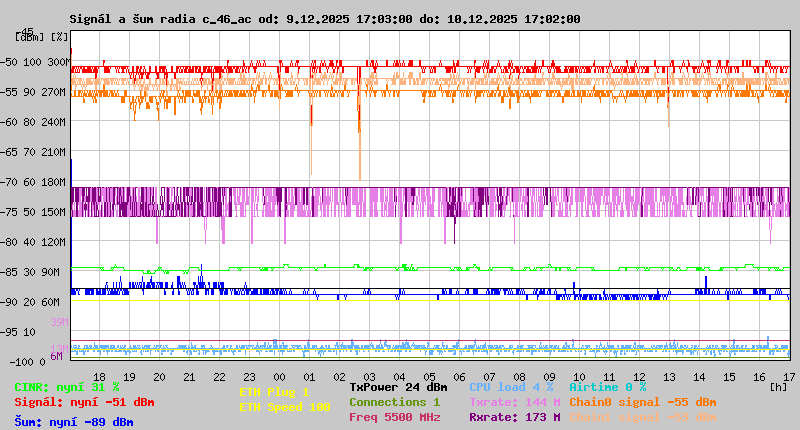Screen dimensions: 800x430
Task: Click the x-axis hour label '08'
Action: [x=519, y=377]
